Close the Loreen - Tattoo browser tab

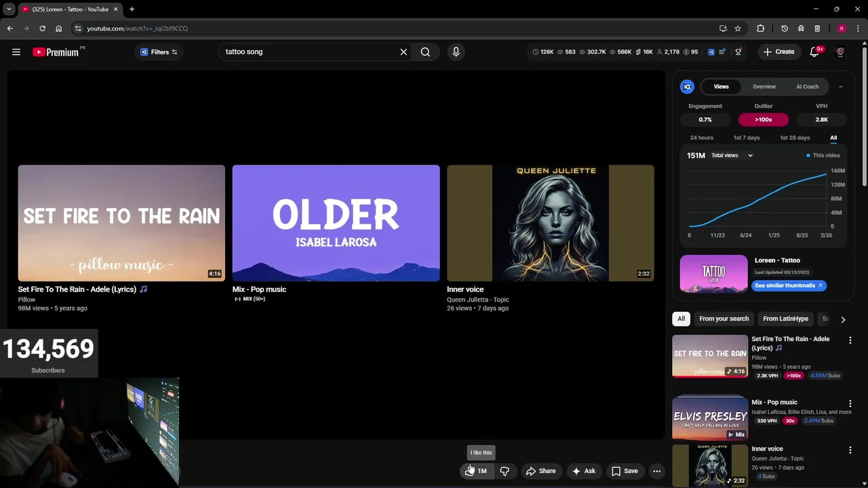[x=115, y=9]
